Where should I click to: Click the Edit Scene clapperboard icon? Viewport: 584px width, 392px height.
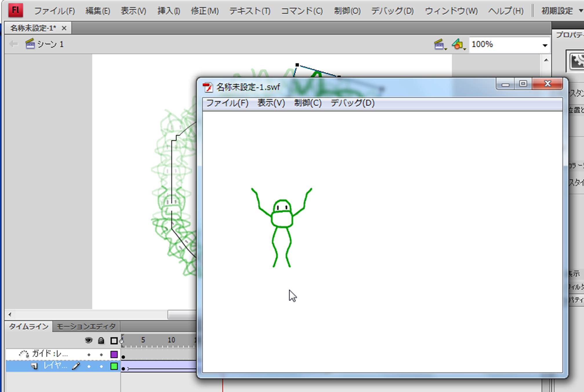pyautogui.click(x=439, y=45)
